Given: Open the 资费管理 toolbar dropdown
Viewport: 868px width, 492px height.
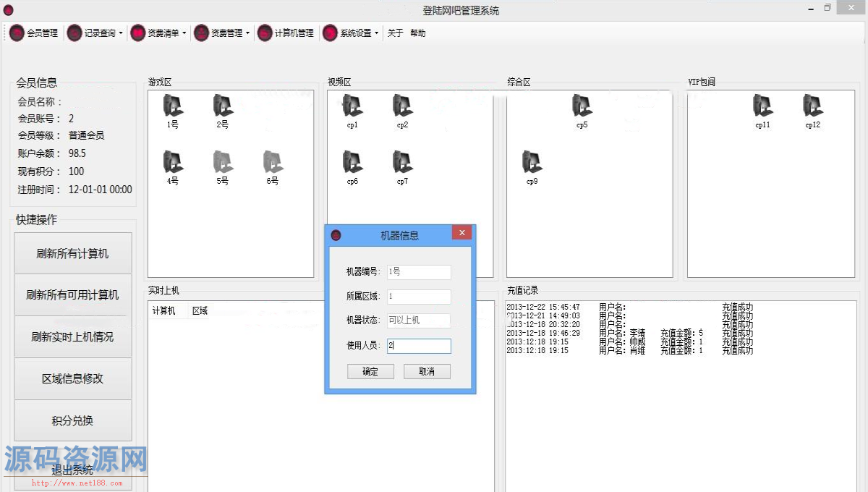Looking at the screenshot, I should 247,33.
